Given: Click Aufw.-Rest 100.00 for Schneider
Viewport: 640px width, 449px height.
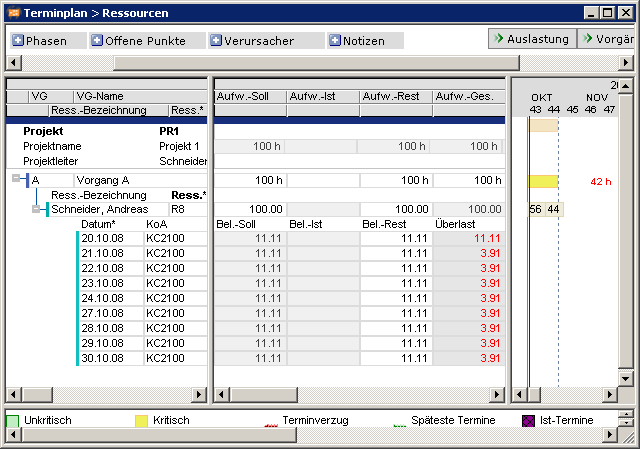Looking at the screenshot, I should click(396, 209).
